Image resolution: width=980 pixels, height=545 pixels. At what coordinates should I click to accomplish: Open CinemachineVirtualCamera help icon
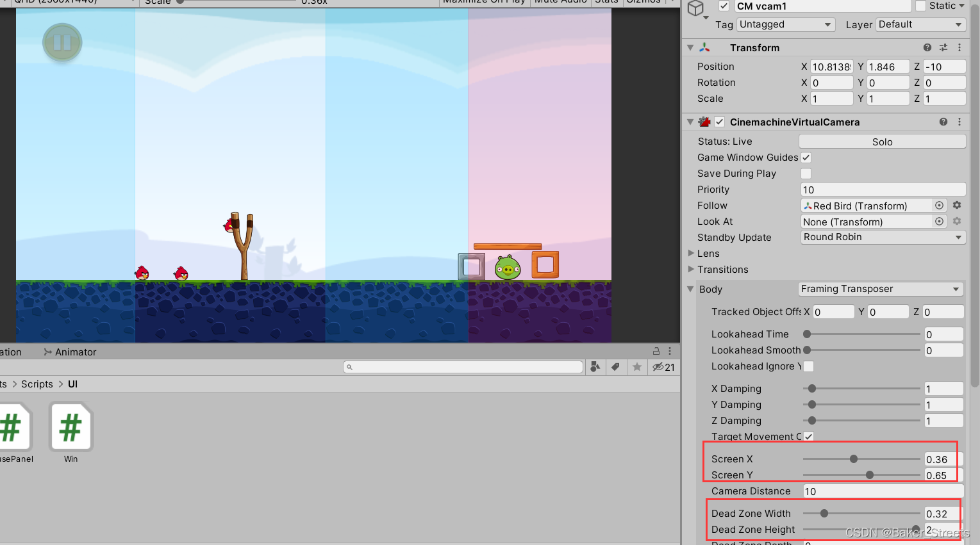click(x=943, y=122)
